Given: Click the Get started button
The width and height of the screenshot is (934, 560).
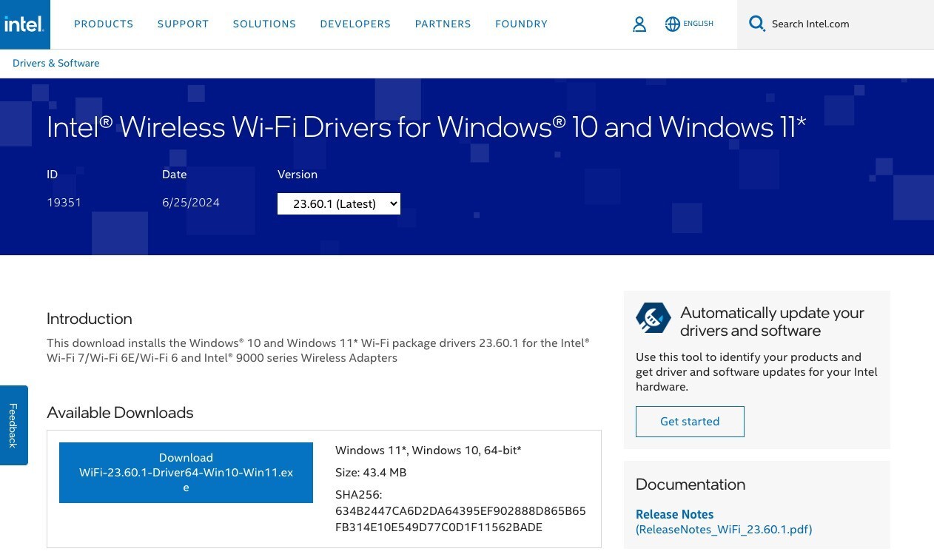Looking at the screenshot, I should coord(689,421).
